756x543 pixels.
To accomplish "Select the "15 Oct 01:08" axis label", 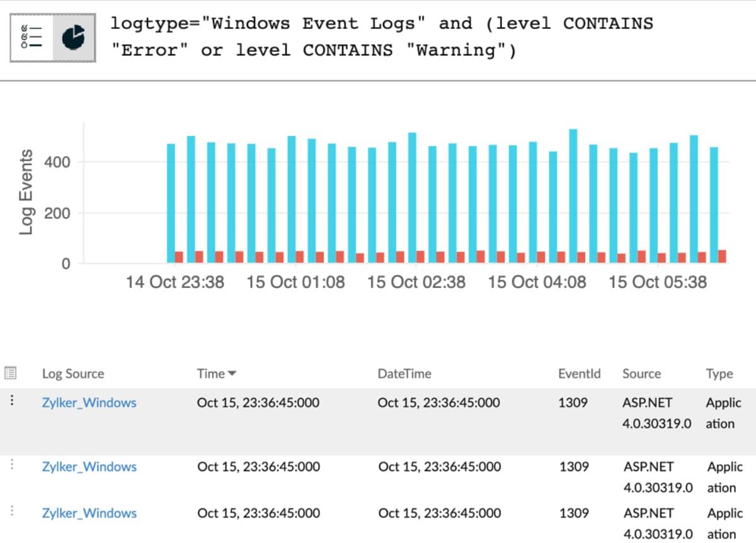I will (295, 282).
